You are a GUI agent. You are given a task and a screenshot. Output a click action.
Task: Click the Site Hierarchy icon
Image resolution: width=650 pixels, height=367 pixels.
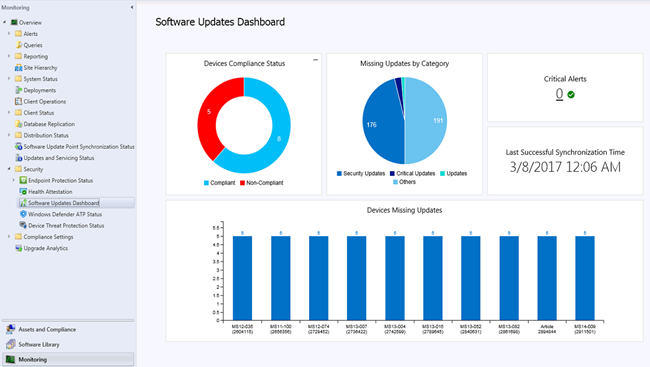(x=18, y=68)
